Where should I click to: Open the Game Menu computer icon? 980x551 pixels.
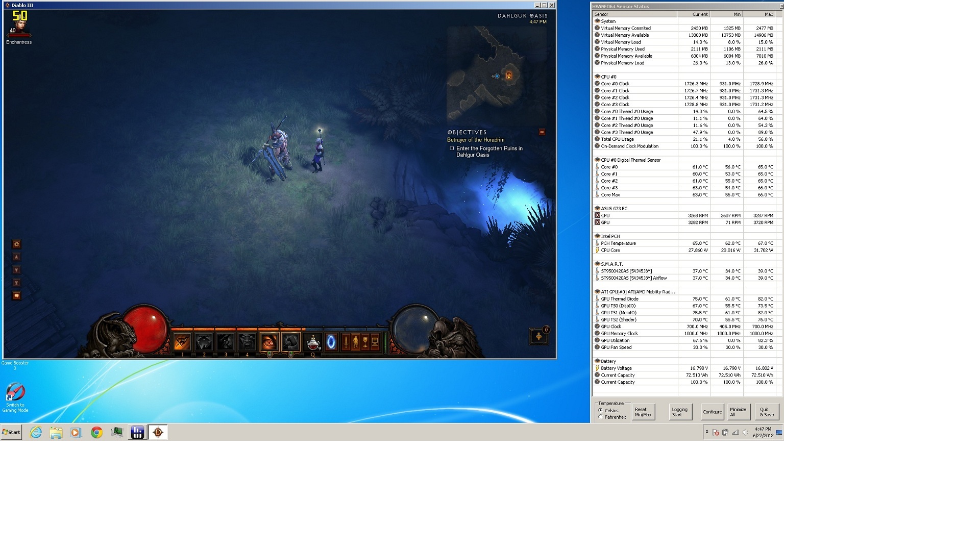coord(375,342)
